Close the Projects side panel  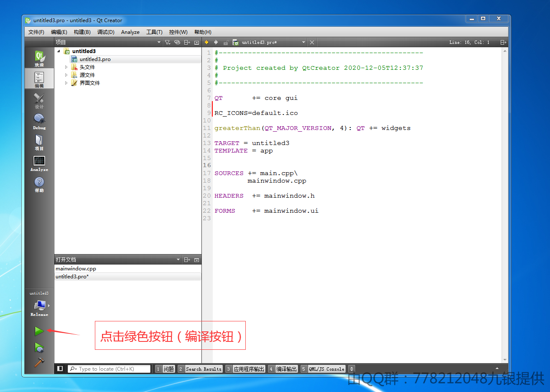coord(196,42)
